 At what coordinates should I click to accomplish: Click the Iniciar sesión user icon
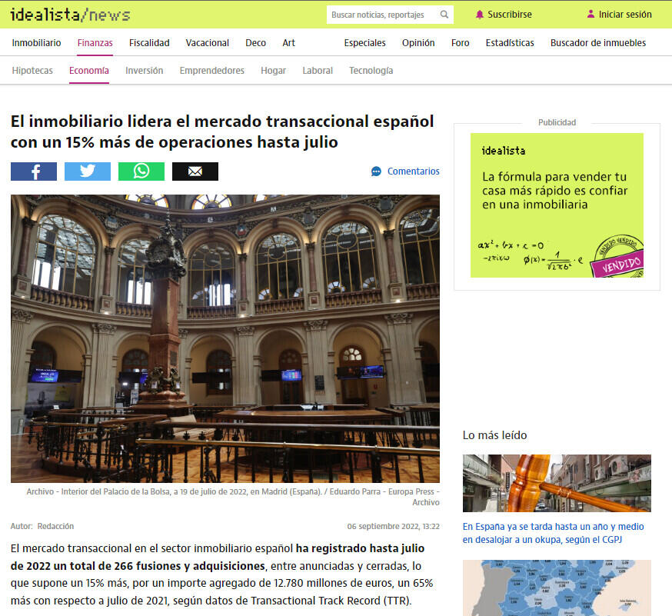(590, 15)
